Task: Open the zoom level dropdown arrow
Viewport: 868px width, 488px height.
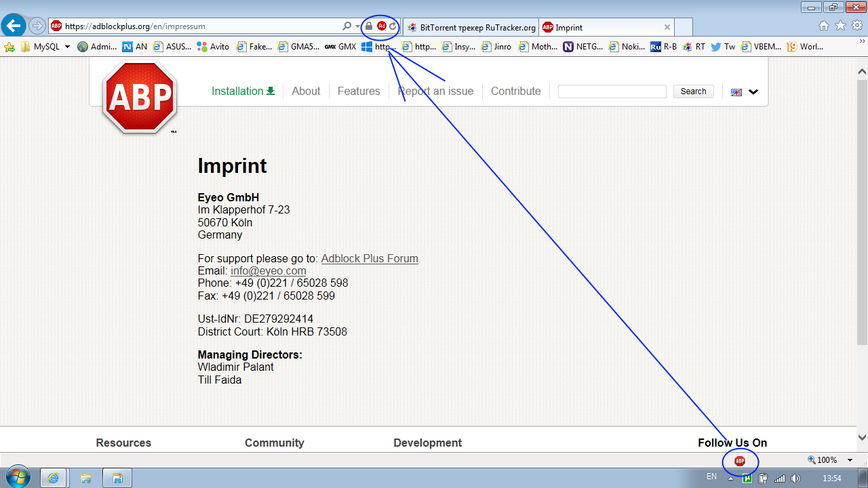Action: pyautogui.click(x=850, y=460)
